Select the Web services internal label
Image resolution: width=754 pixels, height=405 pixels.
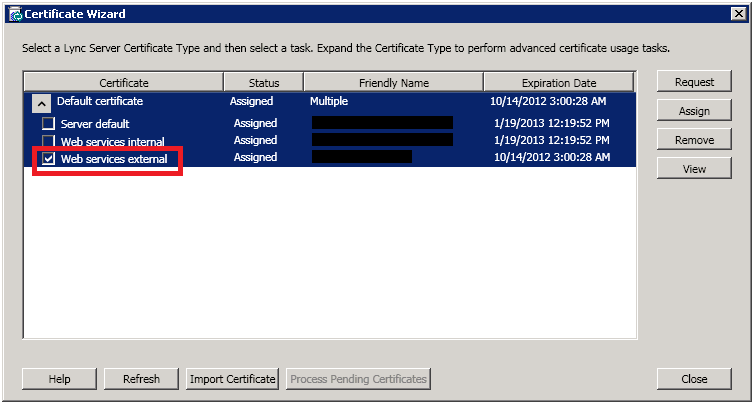(113, 141)
